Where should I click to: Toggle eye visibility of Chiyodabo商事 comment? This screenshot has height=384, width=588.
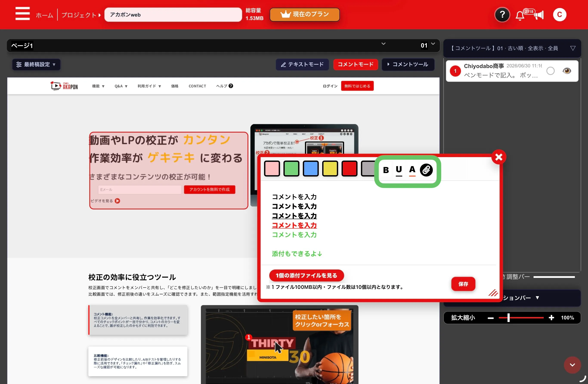(567, 71)
